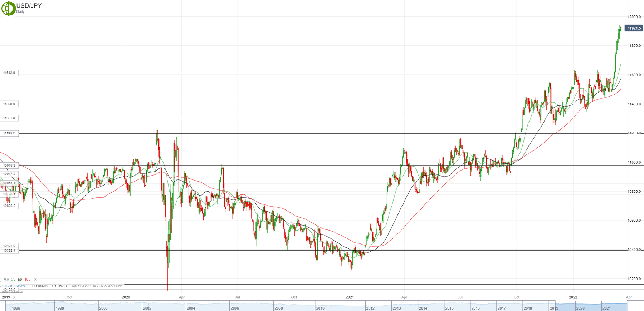The image size is (644, 311).
Task: Click the 10200.0 price axis label
Action: (x=634, y=279)
